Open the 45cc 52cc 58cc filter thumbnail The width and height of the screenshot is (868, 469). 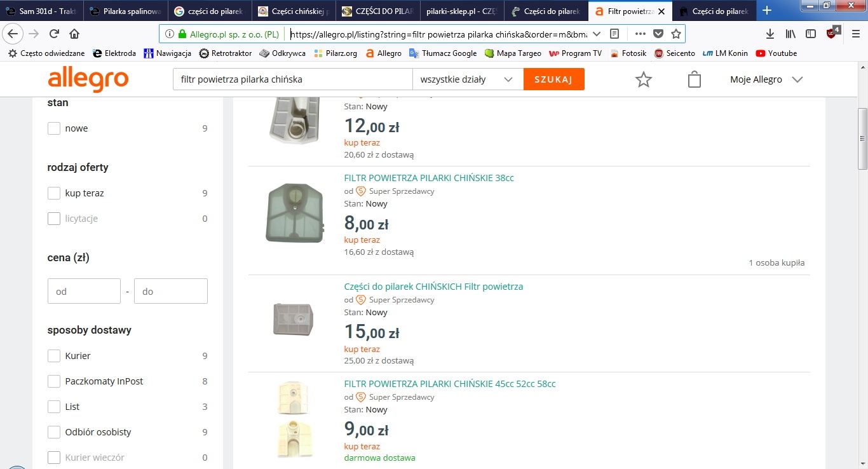click(x=295, y=418)
